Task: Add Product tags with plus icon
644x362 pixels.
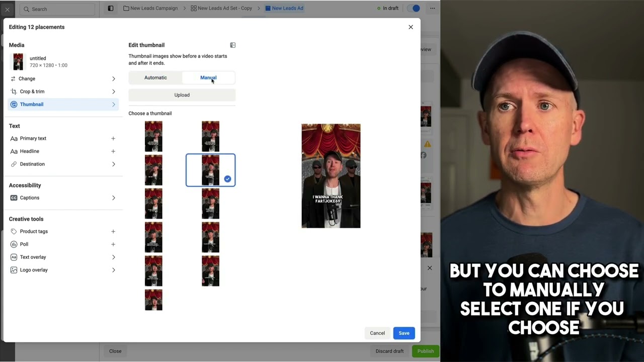Action: (x=113, y=231)
